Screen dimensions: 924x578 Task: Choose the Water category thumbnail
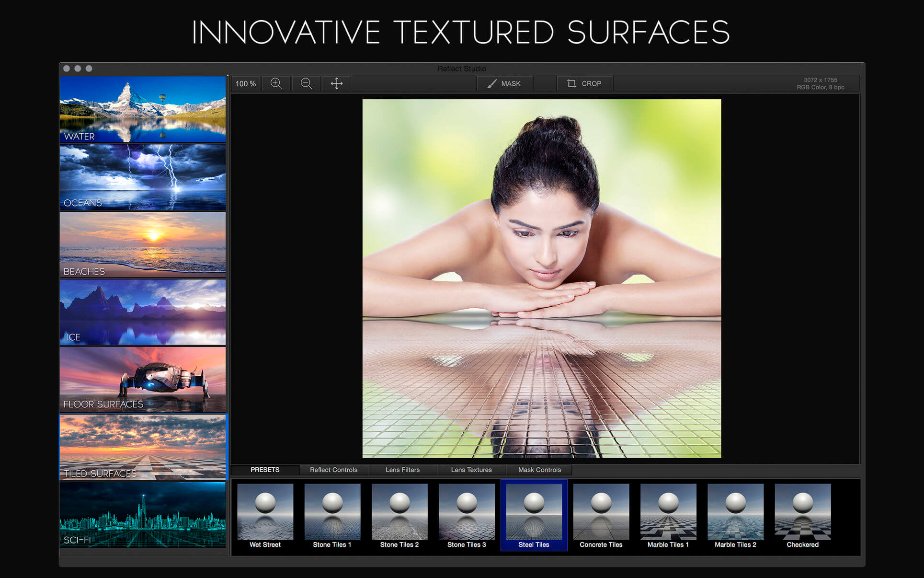coord(143,109)
